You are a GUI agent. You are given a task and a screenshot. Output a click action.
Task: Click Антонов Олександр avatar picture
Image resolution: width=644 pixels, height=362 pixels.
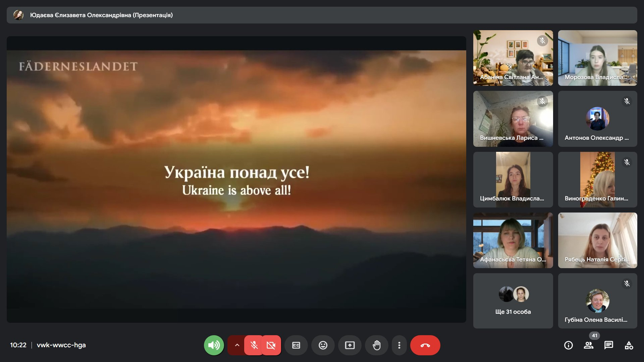(x=597, y=119)
